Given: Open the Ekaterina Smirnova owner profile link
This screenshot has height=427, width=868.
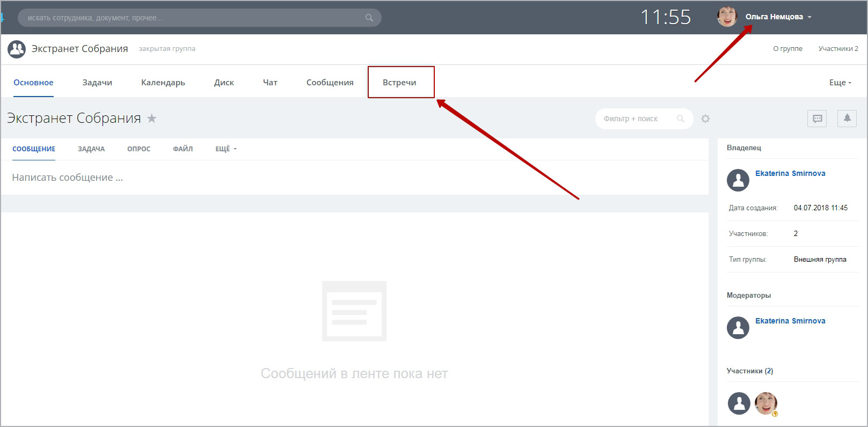Looking at the screenshot, I should click(790, 173).
